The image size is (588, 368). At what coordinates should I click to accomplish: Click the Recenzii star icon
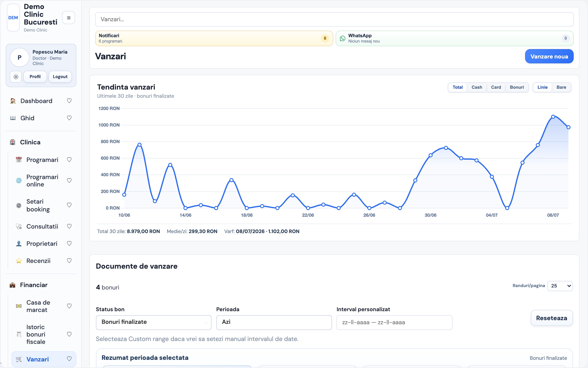pyautogui.click(x=19, y=261)
